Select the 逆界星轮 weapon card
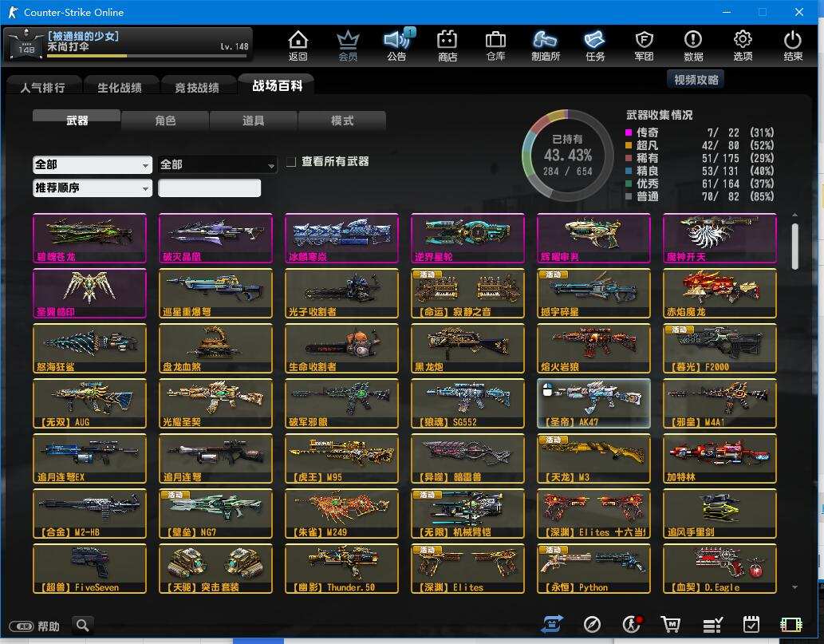The height and width of the screenshot is (644, 824). (x=467, y=238)
